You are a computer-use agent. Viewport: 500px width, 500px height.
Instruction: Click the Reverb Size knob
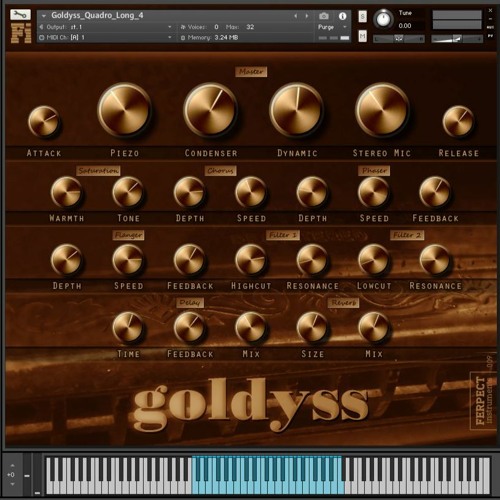tap(312, 328)
